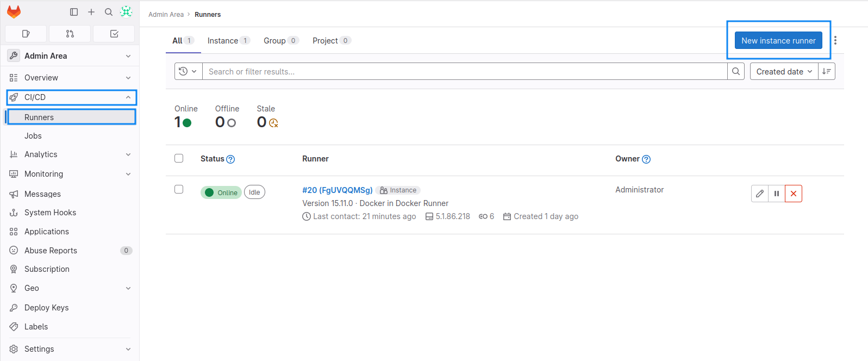This screenshot has height=361, width=868.
Task: Click the Runners breadcrumb
Action: point(208,15)
